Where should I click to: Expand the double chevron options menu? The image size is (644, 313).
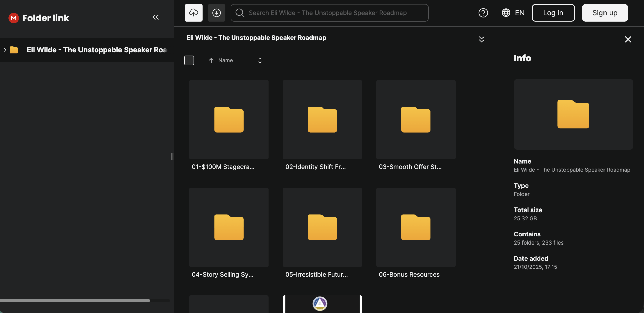[481, 39]
